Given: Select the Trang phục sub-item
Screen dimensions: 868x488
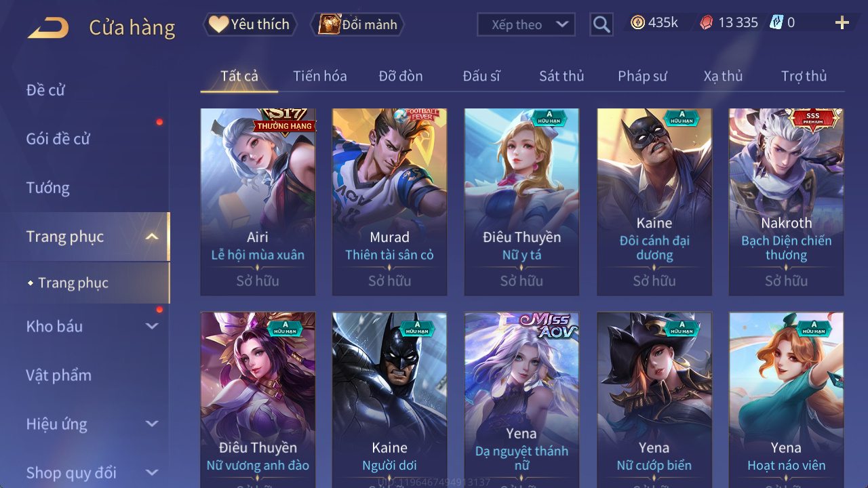Looking at the screenshot, I should [x=73, y=283].
